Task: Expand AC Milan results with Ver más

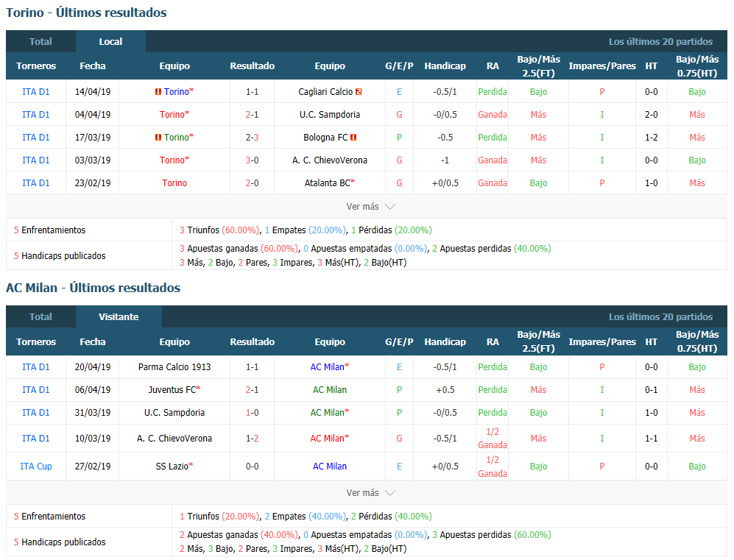Action: 371,492
